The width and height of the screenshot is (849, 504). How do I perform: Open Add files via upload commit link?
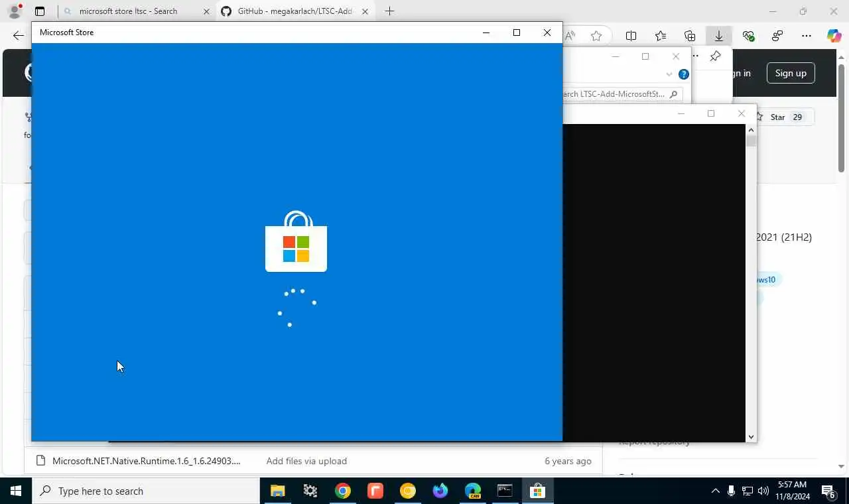(x=306, y=461)
